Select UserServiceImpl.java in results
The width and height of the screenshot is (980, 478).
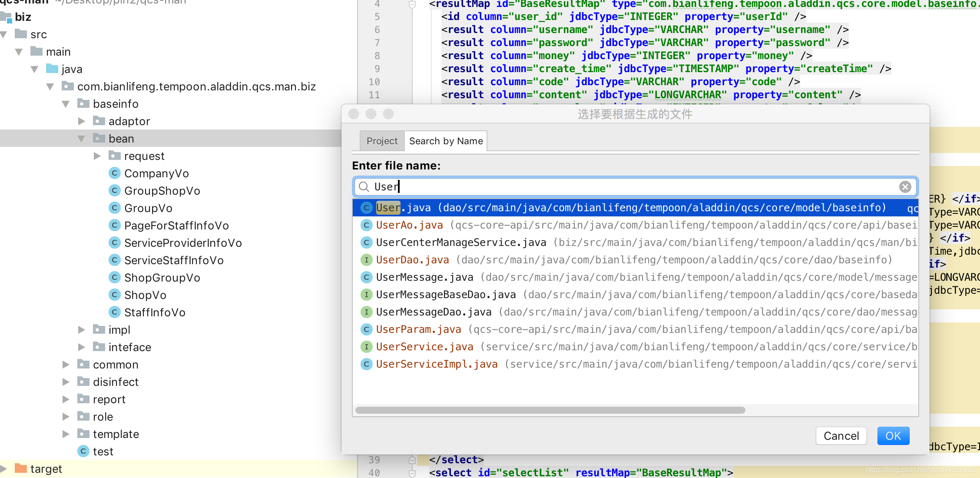pos(635,364)
